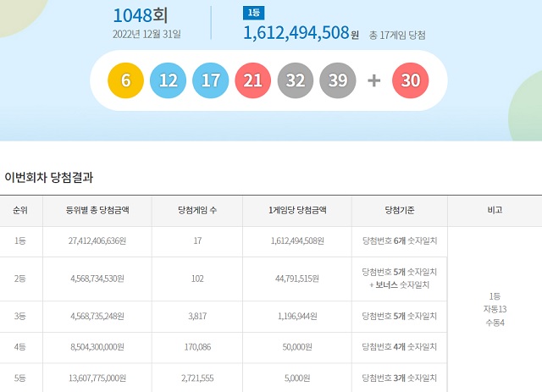Click the 수동4 note
The image size is (542, 392).
tap(495, 323)
